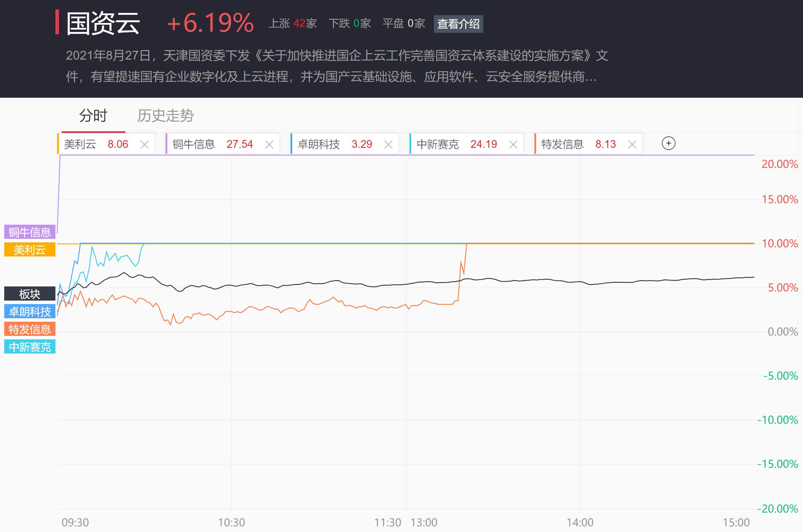803x532 pixels.
Task: Add a stock with the plus icon
Action: 668,144
